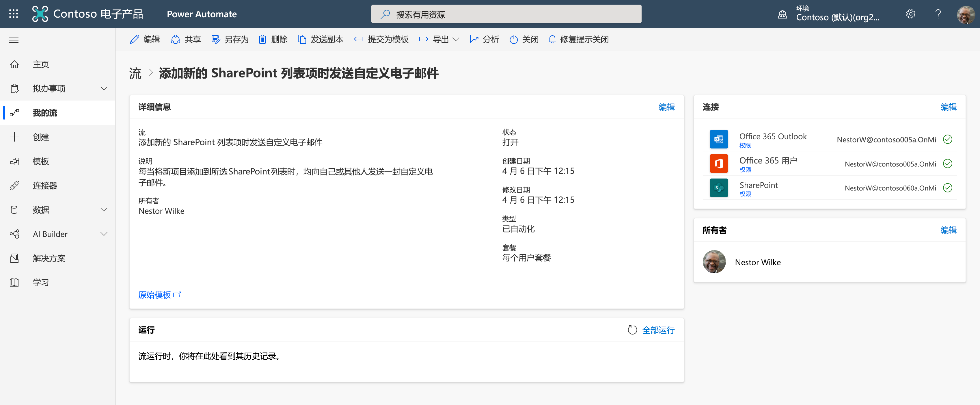Click the Outlook connection status checkmark
Viewport: 980px width, 405px height.
pos(948,139)
